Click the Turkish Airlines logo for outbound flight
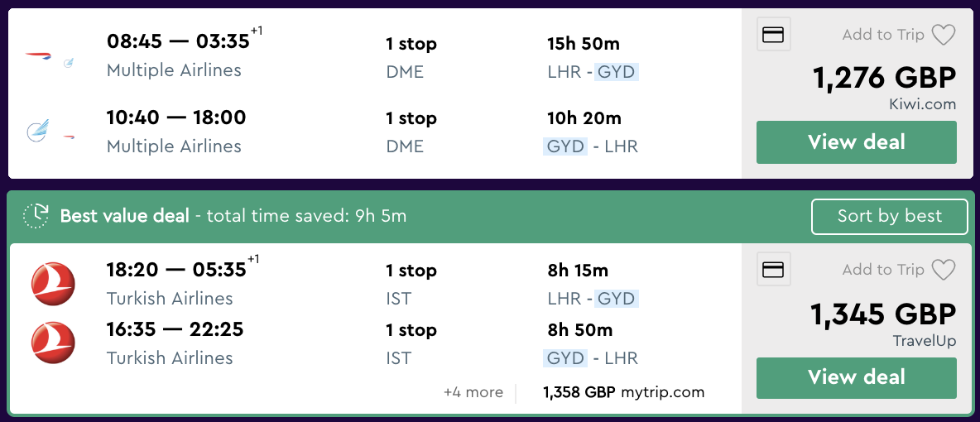 53,283
